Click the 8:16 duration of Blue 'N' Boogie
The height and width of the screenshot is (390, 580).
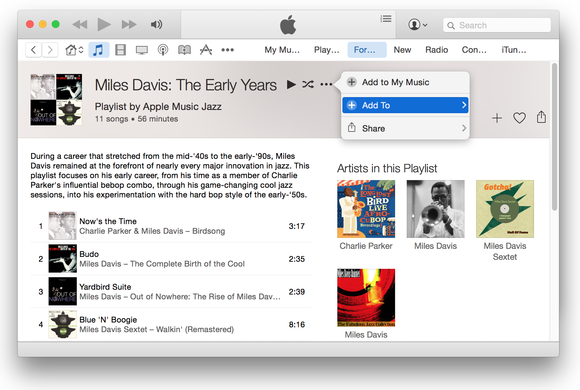pyautogui.click(x=297, y=325)
